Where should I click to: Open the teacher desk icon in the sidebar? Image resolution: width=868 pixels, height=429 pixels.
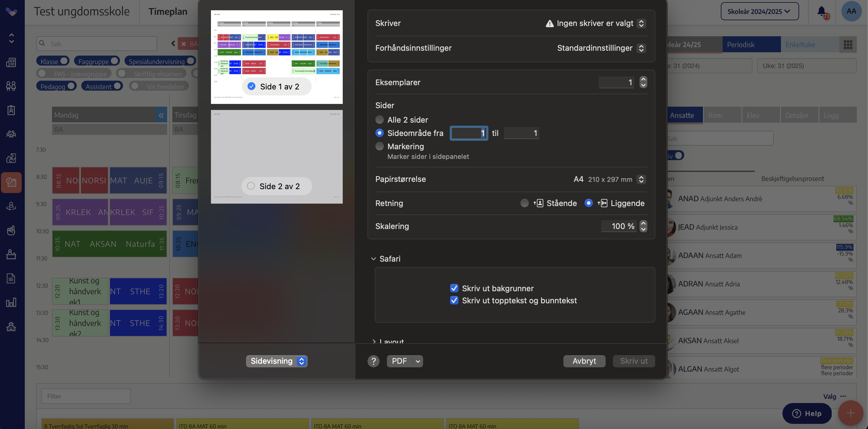(11, 254)
